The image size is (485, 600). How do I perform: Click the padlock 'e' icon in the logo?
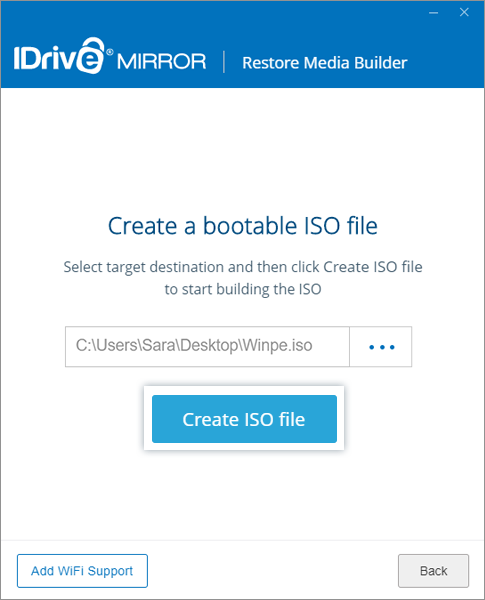[90, 56]
